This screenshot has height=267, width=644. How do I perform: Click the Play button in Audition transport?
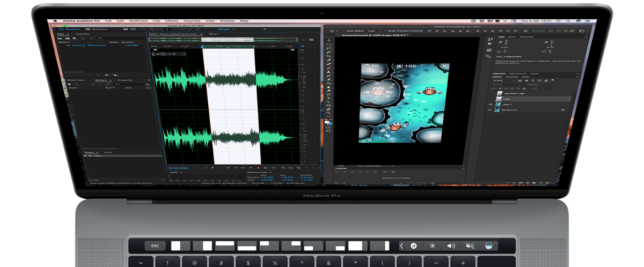point(213,168)
